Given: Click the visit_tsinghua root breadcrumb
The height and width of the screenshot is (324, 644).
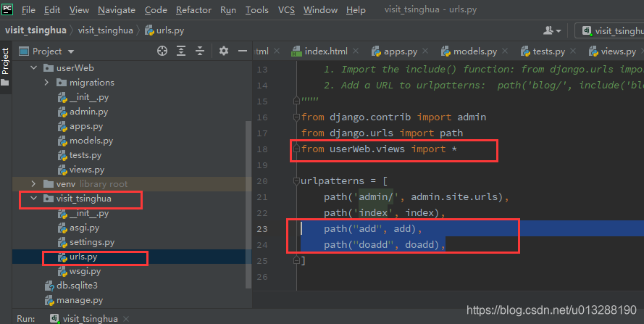Looking at the screenshot, I should tap(35, 30).
